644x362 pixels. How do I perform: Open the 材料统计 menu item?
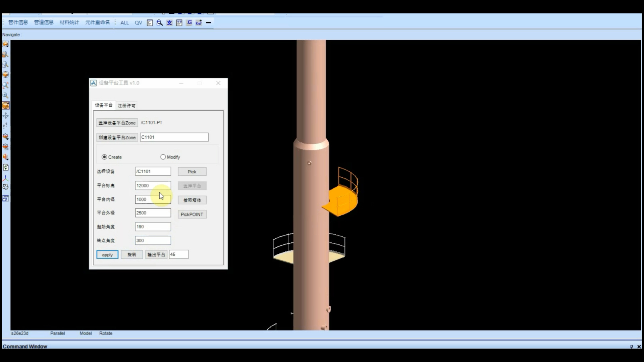click(x=69, y=22)
